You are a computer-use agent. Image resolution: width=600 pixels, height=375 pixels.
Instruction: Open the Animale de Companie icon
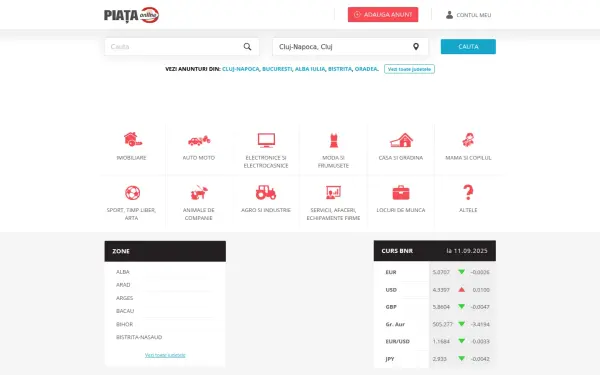coord(199,192)
